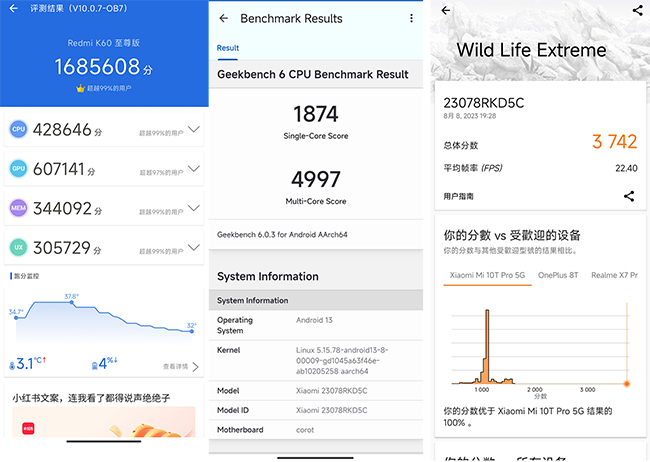Tap Single-Core Score 1874
The height and width of the screenshot is (462, 650).
(316, 114)
